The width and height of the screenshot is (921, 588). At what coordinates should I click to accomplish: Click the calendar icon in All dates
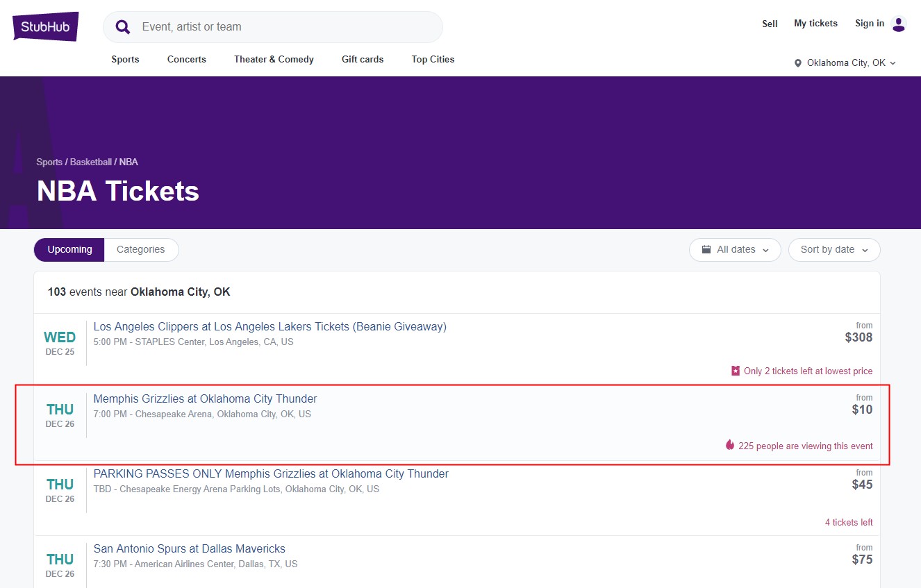coord(706,250)
